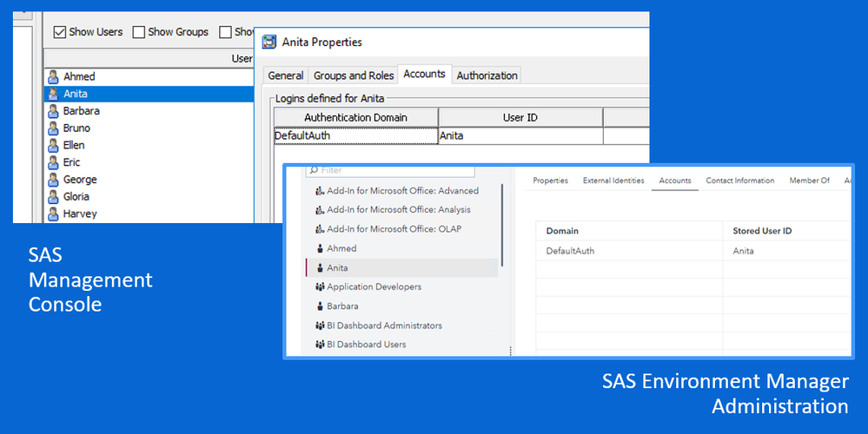Click the identity list vertical scrollbar

502,226
